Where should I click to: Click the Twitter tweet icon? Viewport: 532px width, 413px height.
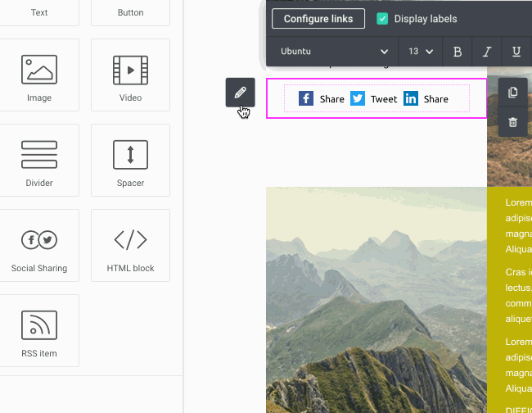pyautogui.click(x=358, y=98)
